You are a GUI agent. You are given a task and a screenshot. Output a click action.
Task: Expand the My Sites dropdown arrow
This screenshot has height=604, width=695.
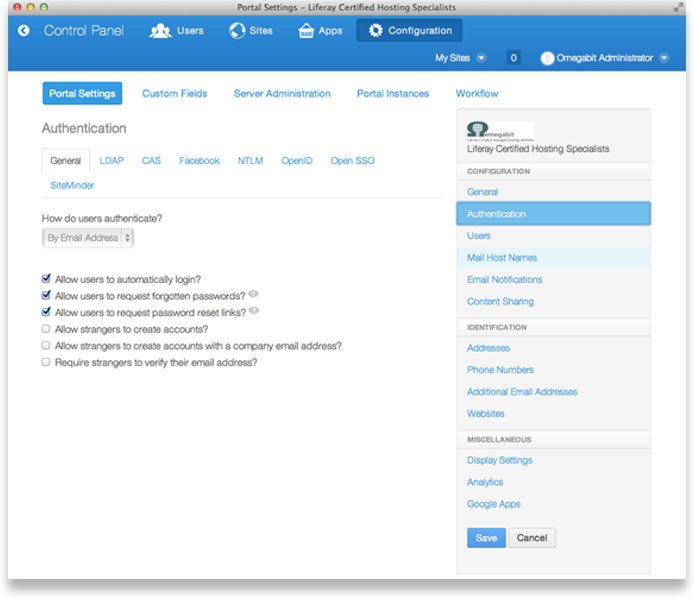coord(481,58)
